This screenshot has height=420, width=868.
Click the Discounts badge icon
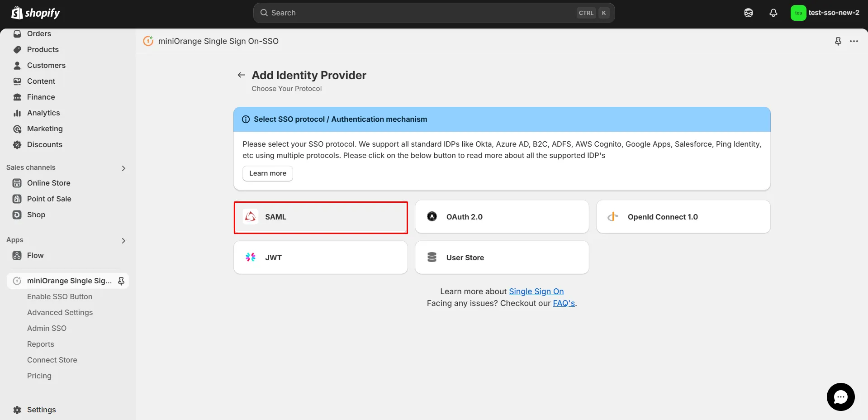tap(17, 145)
